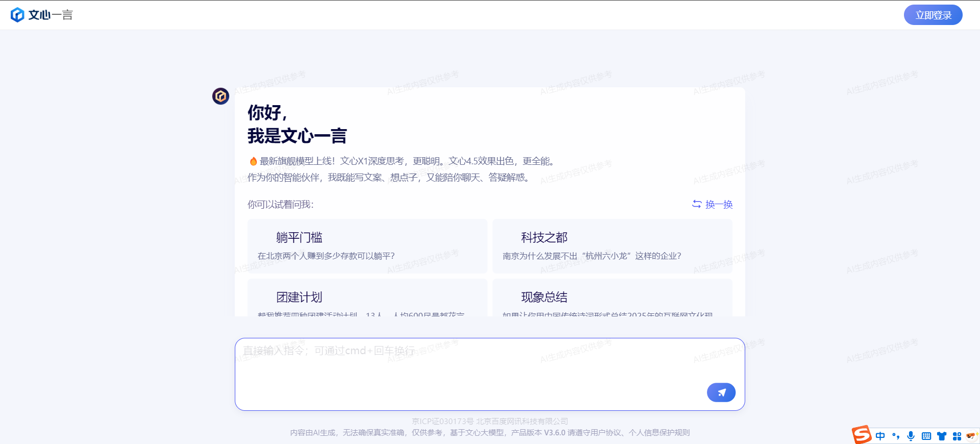This screenshot has width=980, height=444.
Task: Click the Sogou microphone voice input icon
Action: (x=911, y=436)
